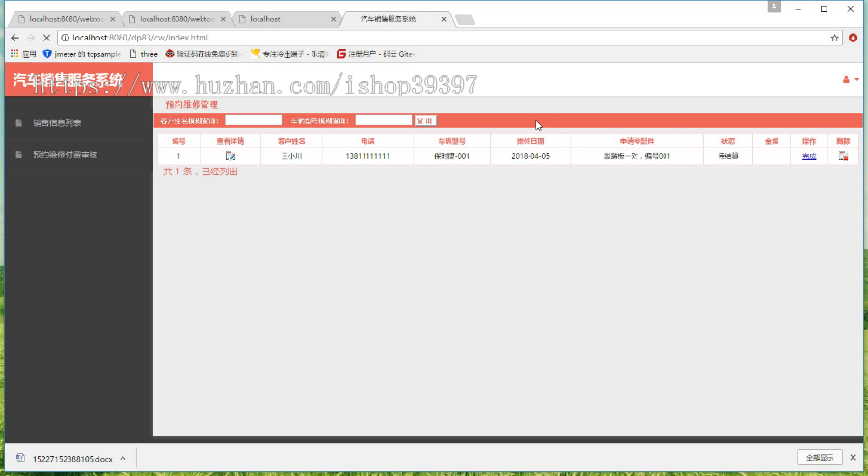
Task: Go back to the previous browser page
Action: [14, 38]
